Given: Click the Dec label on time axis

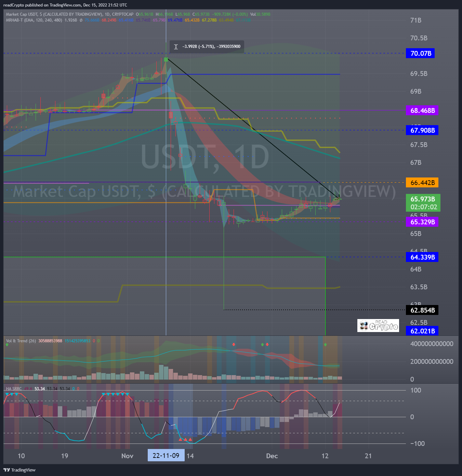Looking at the screenshot, I should (272, 456).
